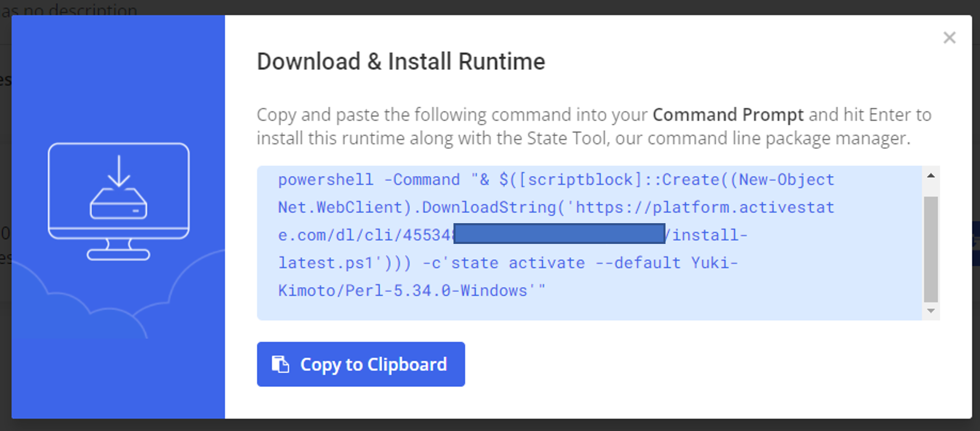Click the monitor stand base illustration
This screenshot has height=431, width=980.
pos(118,254)
